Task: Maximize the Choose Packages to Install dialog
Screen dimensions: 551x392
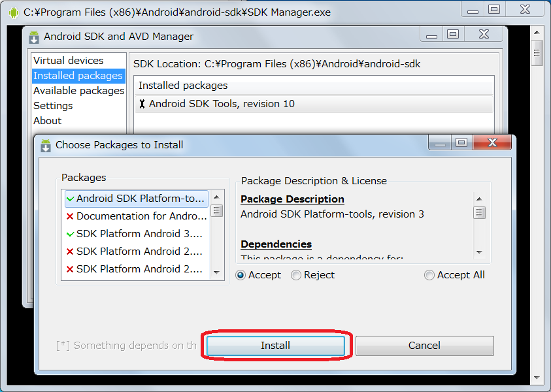Action: tap(461, 142)
